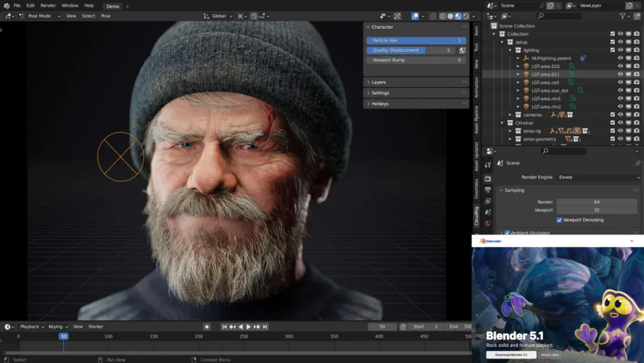The height and width of the screenshot is (363, 644).
Task: Click the outliner filter funnel icon
Action: click(x=622, y=16)
